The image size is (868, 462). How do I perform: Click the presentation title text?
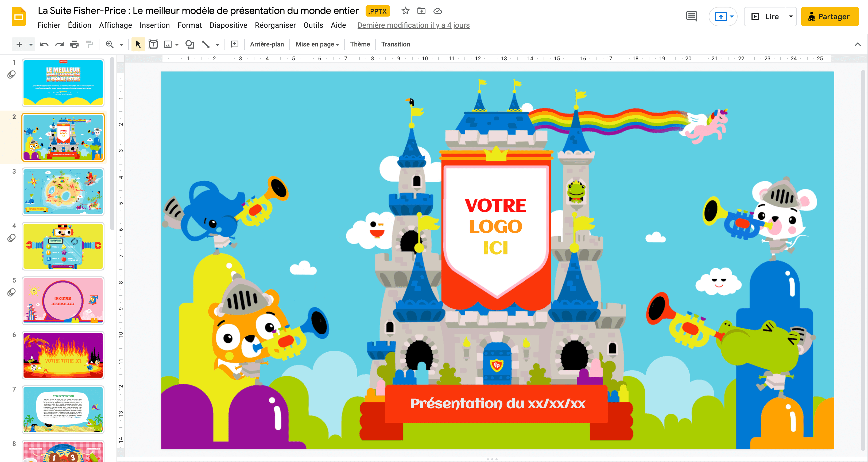(198, 11)
